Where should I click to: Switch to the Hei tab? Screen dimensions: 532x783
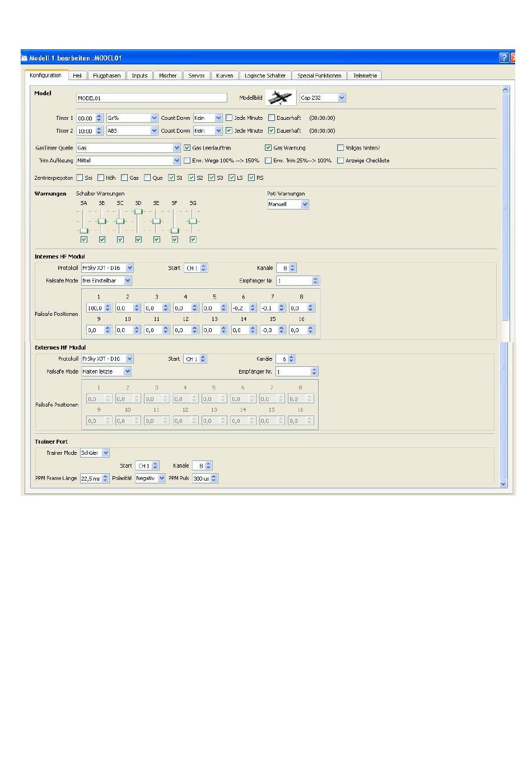77,76
